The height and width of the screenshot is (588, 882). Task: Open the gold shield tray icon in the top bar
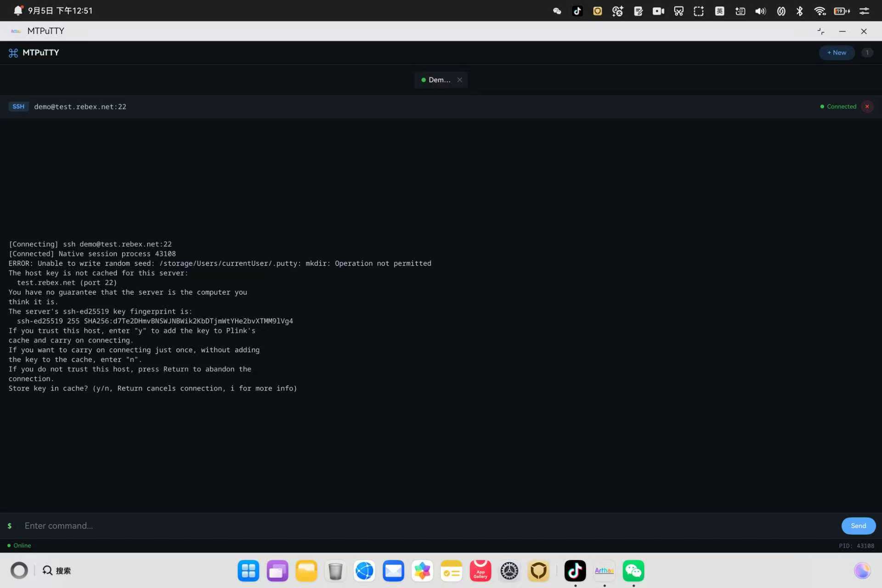[x=597, y=11]
